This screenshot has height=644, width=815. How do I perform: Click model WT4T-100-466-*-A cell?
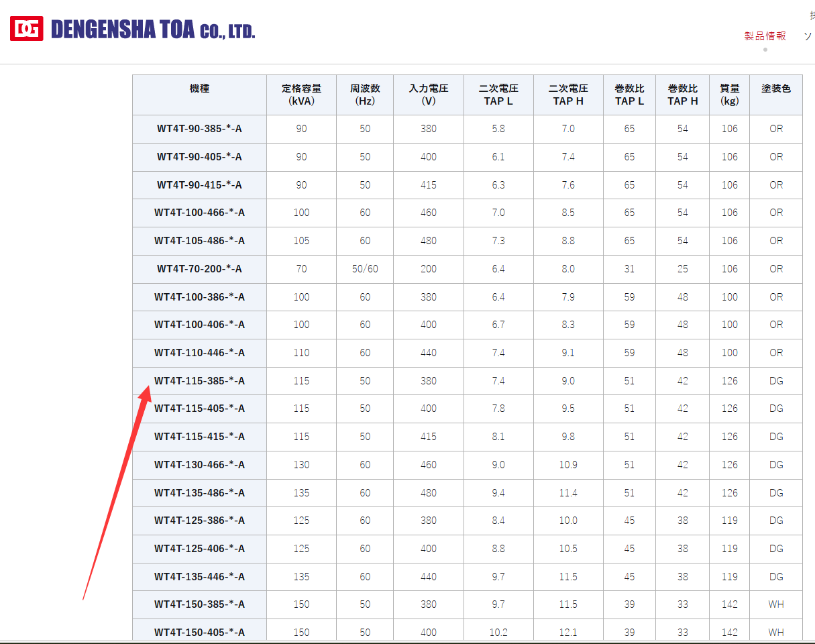tap(199, 213)
